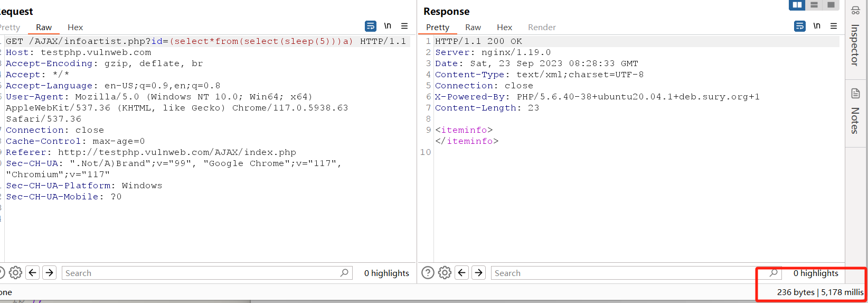Click the Accept-Encoding request header line

[x=105, y=63]
